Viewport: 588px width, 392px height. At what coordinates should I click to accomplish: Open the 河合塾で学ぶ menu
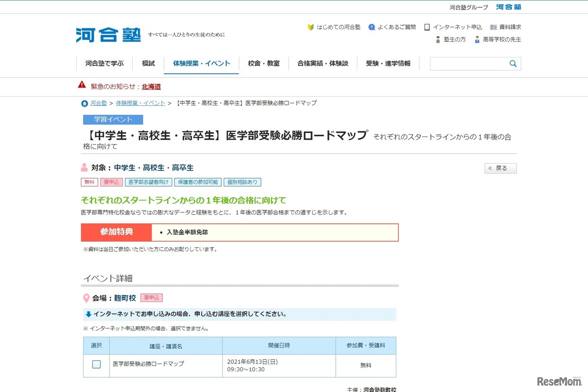(x=105, y=64)
